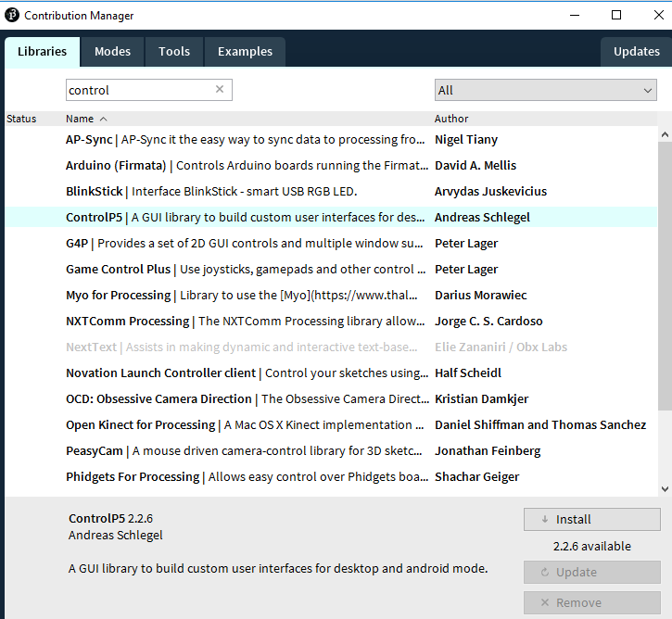Click the '2.2.6 available' label
The width and height of the screenshot is (672, 619).
[592, 546]
